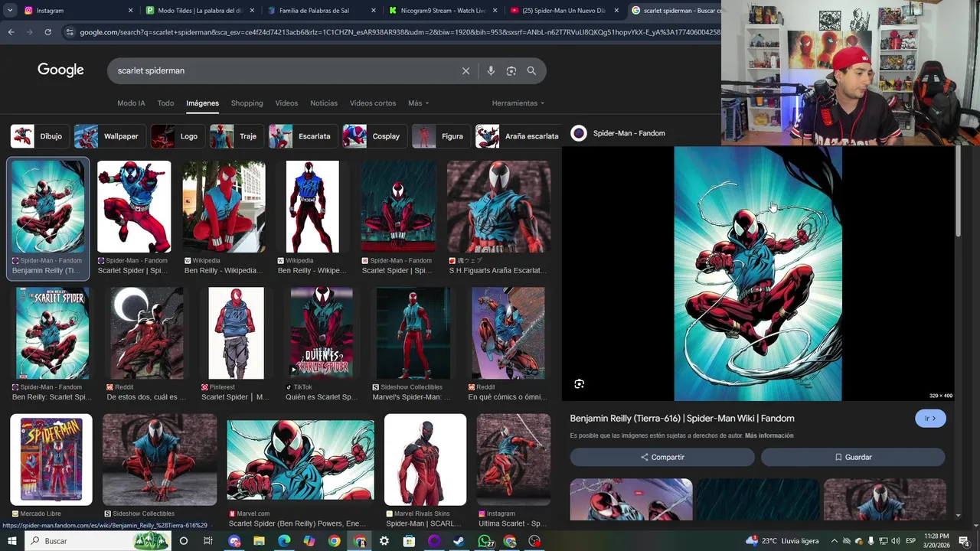
Task: Open Benjamin Reilly (Tierra-616) Fandom title link
Action: [x=682, y=419]
